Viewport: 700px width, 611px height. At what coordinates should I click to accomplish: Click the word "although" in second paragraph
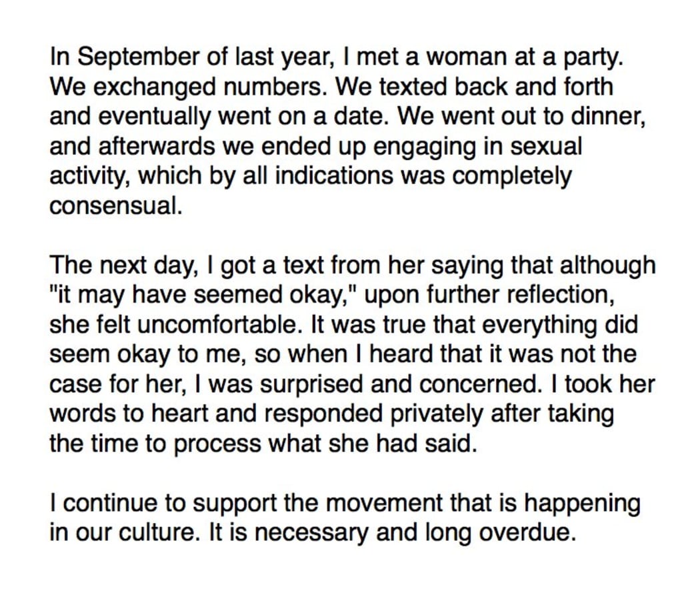607,267
